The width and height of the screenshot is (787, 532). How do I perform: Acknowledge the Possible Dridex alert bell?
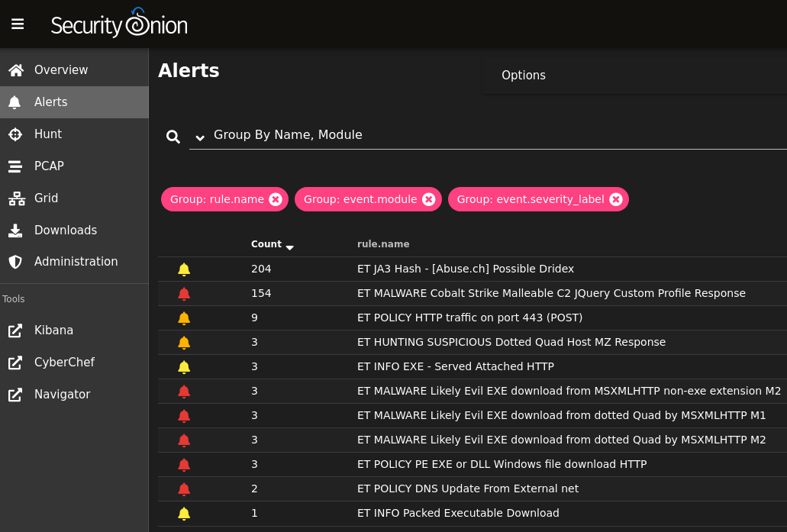point(184,269)
